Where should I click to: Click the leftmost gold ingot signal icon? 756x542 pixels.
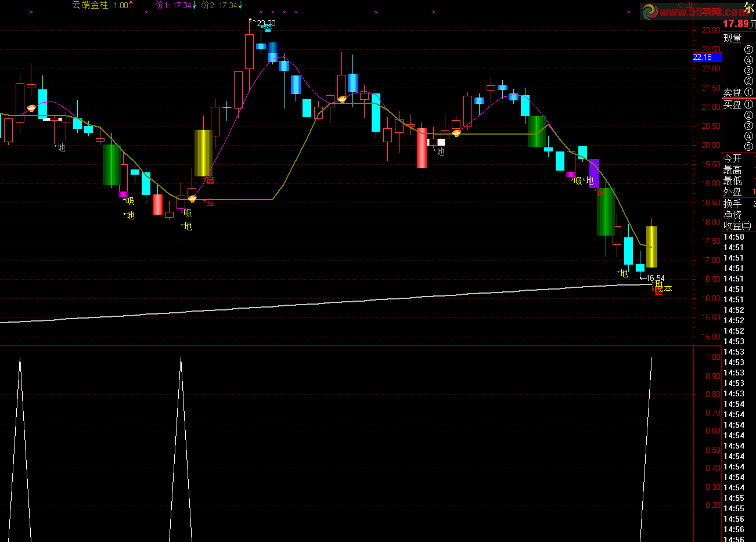pyautogui.click(x=31, y=108)
